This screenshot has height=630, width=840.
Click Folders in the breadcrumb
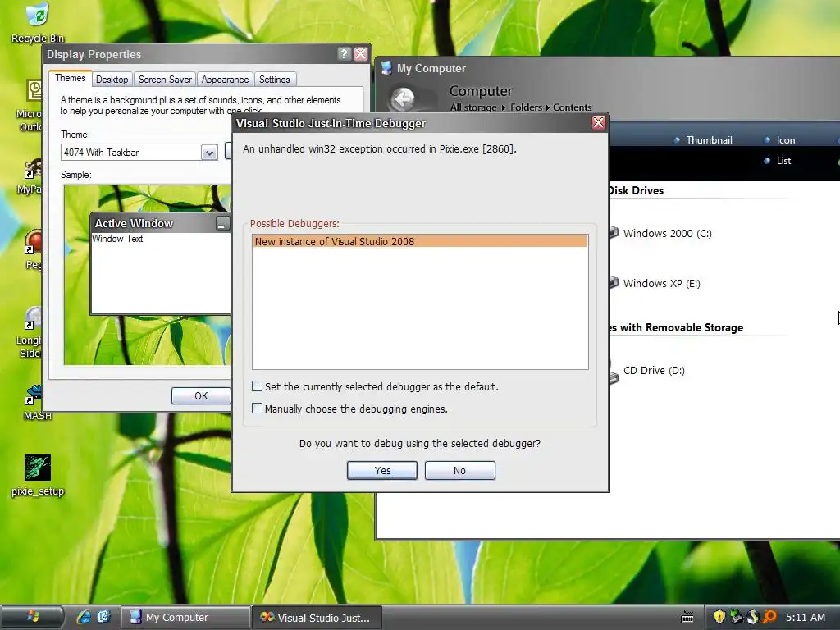click(526, 107)
